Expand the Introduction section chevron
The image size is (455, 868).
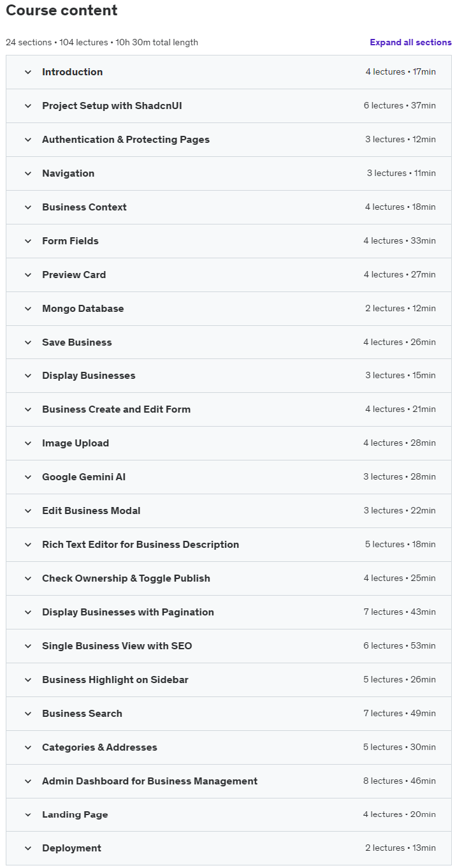click(x=28, y=72)
